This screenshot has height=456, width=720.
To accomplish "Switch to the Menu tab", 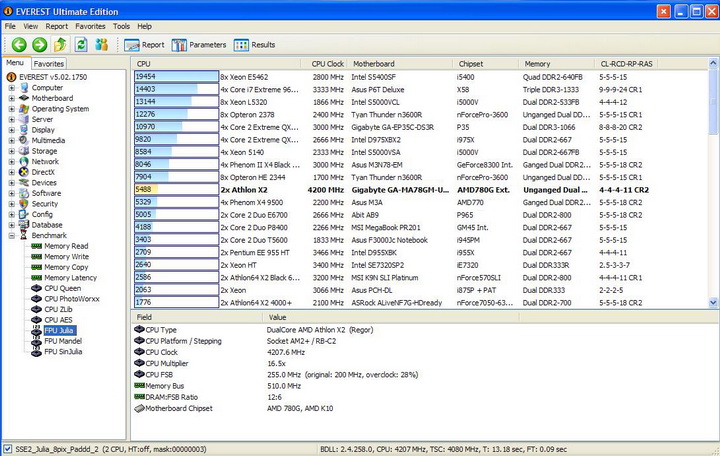I will pos(15,62).
